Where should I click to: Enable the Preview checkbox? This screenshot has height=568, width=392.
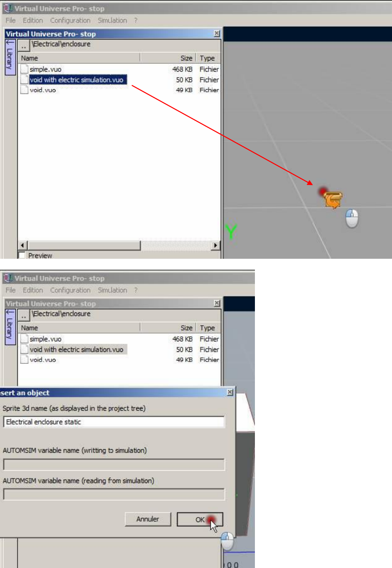pyautogui.click(x=22, y=255)
